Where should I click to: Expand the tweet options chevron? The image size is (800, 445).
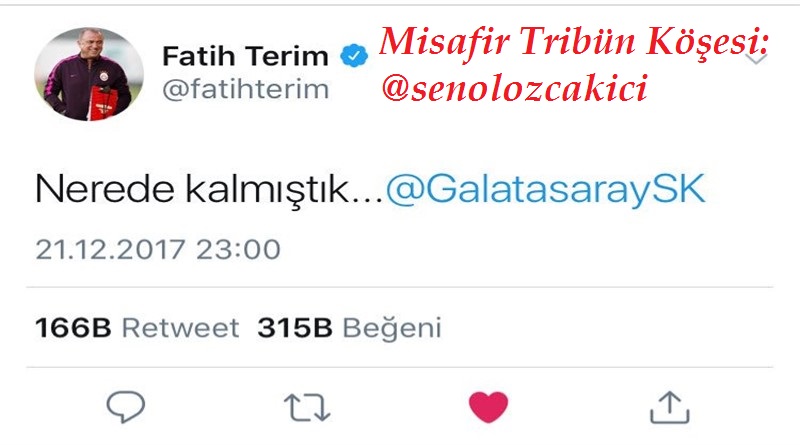click(757, 59)
